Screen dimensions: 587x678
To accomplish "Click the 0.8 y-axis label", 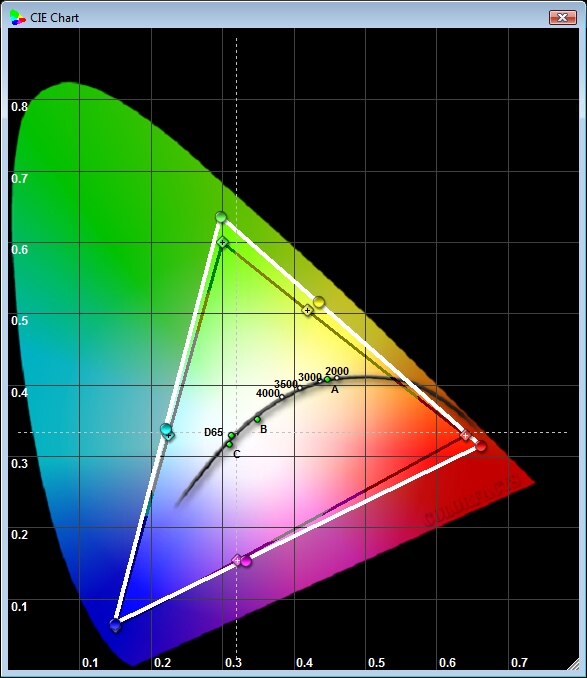I will [x=19, y=107].
